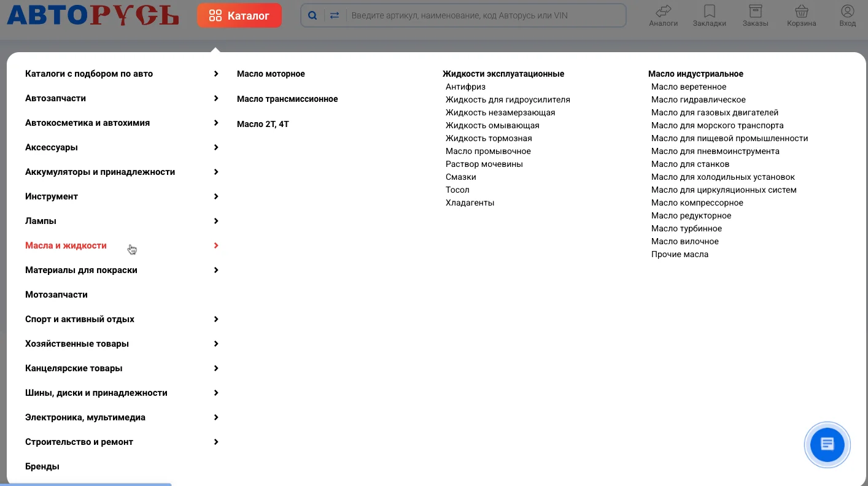Expand Шины, диски и принадлежности chevron

[216, 393]
